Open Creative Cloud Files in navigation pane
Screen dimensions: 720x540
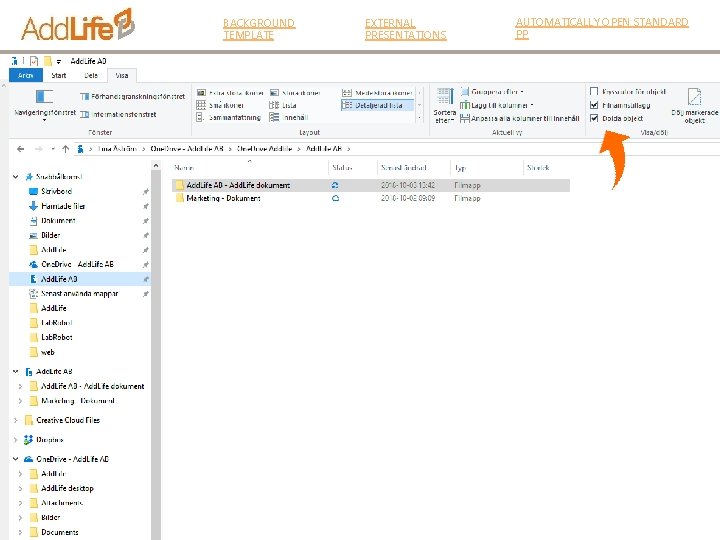68,421
